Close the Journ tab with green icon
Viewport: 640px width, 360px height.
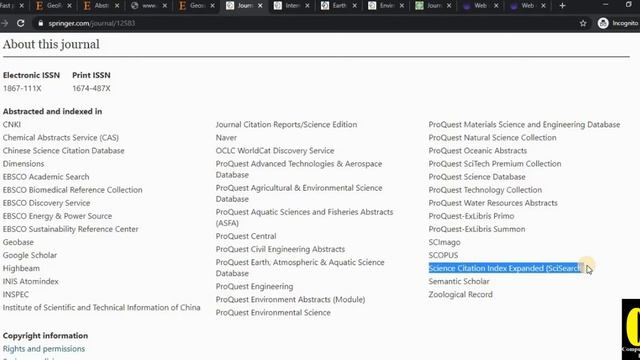(449, 6)
